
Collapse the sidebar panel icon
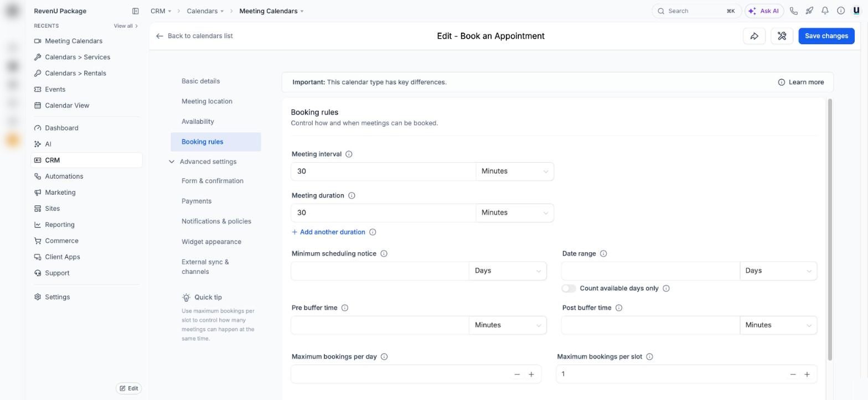tap(136, 11)
